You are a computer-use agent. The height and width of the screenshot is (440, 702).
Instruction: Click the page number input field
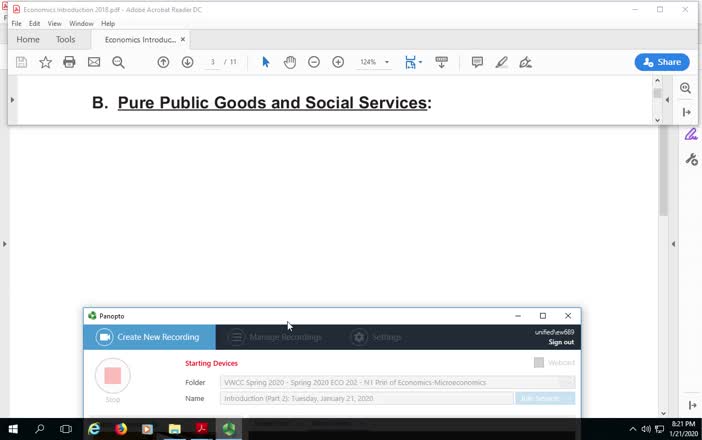(x=212, y=62)
